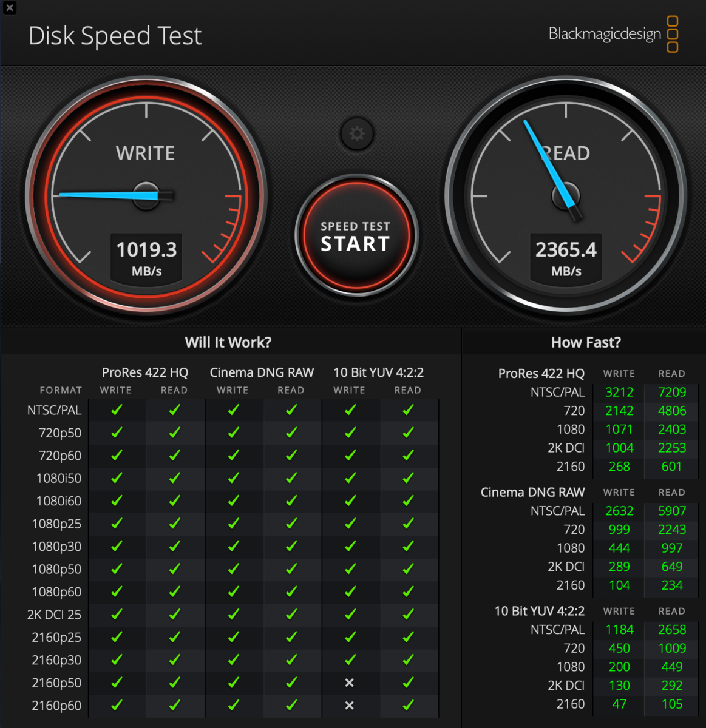
Task: Click the 10 Bit YUV value '1184'
Action: click(619, 630)
